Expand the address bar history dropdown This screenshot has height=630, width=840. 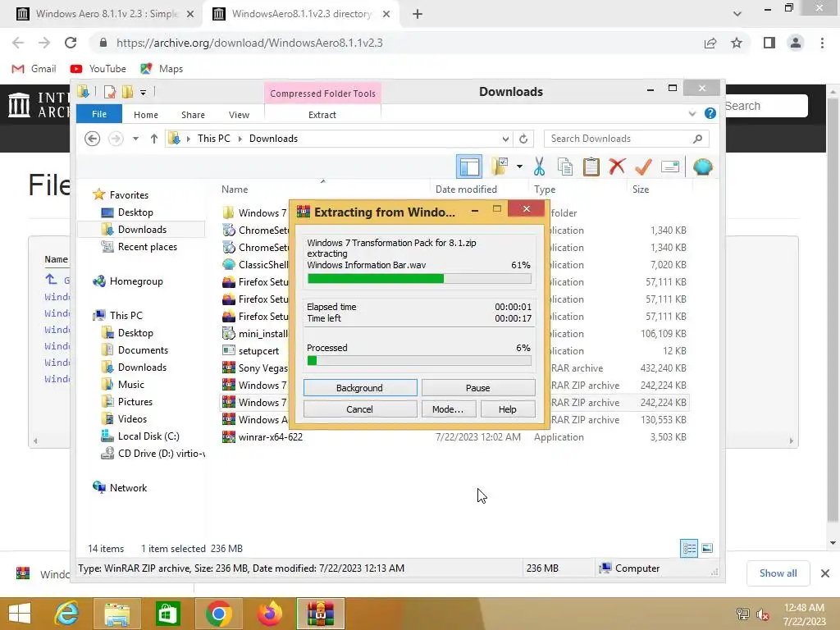[505, 139]
